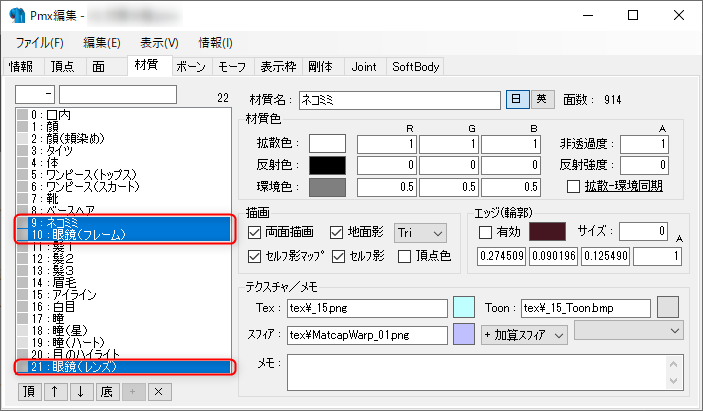
Task: Open 編集(E) menu
Action: tap(102, 43)
